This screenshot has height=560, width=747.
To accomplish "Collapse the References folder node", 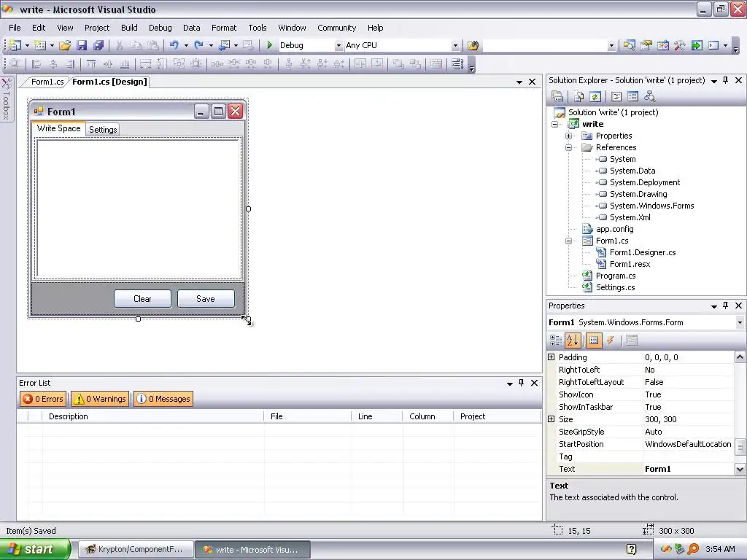I will pos(568,147).
